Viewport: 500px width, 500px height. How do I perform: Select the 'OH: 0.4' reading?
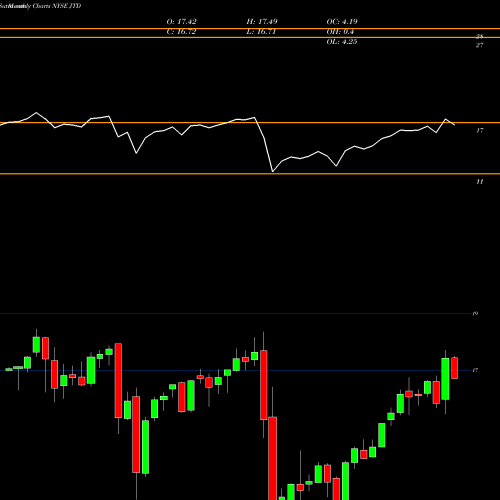(340, 32)
